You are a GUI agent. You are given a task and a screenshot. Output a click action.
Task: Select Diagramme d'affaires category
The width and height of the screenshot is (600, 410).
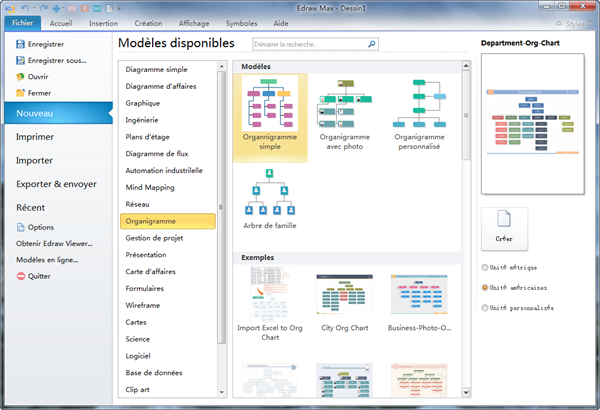pyautogui.click(x=168, y=86)
